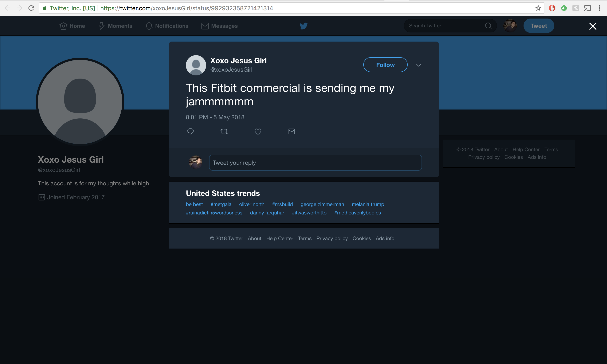This screenshot has width=607, height=364.
Task: Click Xoxo Jesus Girl name in tweet header
Action: 238,61
